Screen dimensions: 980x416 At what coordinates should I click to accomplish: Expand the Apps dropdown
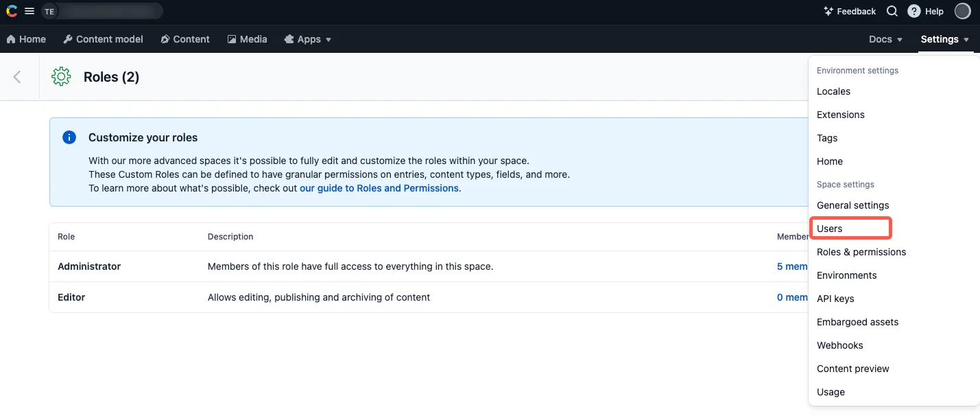coord(308,39)
